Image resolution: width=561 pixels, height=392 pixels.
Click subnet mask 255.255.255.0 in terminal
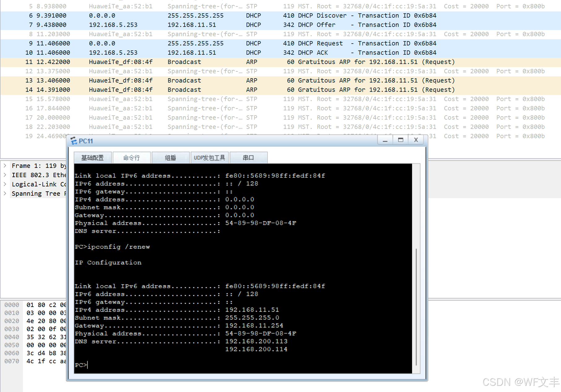pyautogui.click(x=252, y=317)
